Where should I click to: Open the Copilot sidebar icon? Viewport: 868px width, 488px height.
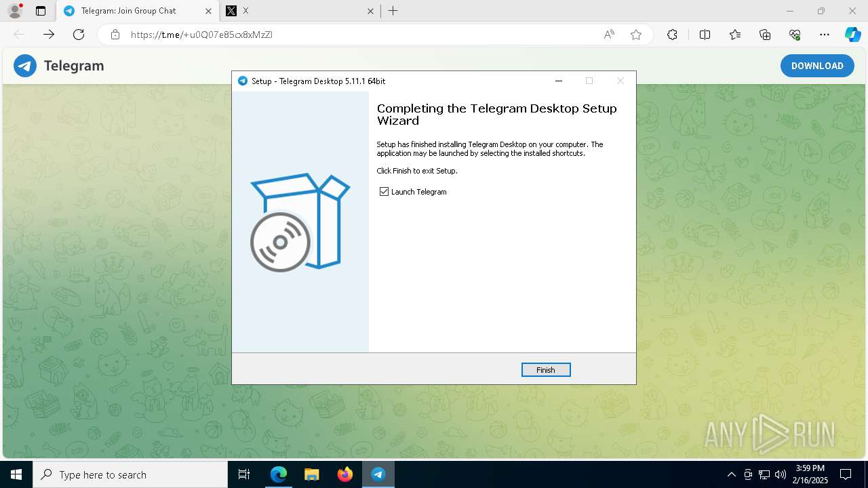pyautogui.click(x=852, y=35)
